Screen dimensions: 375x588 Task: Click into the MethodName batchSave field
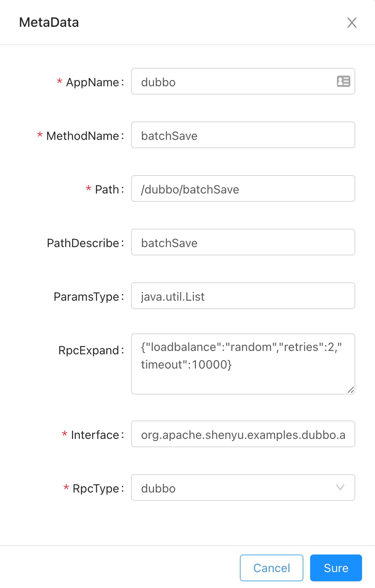pos(243,135)
